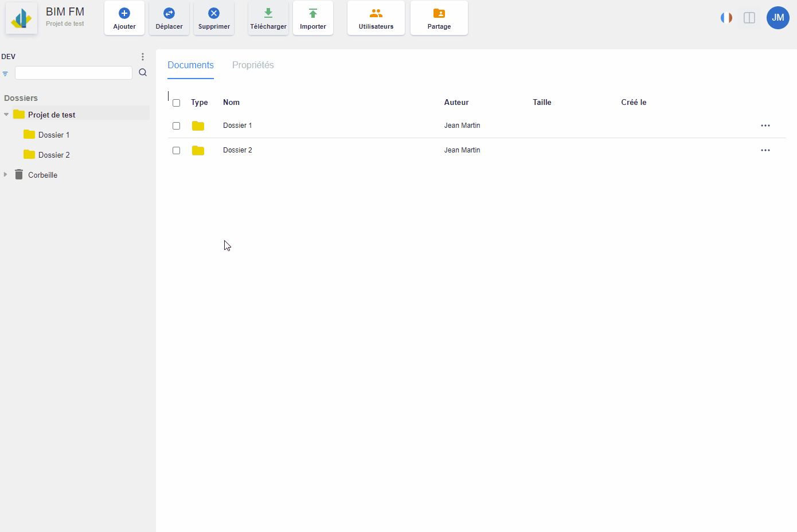Check the Dossier 1 row checkbox
797x532 pixels.
(x=177, y=126)
